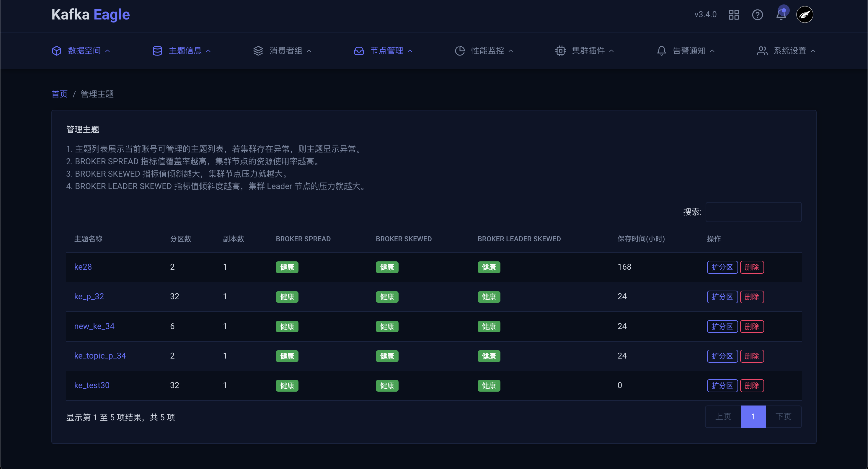Click 扩分区 button for topic ke28
Image resolution: width=868 pixels, height=469 pixels.
722,267
